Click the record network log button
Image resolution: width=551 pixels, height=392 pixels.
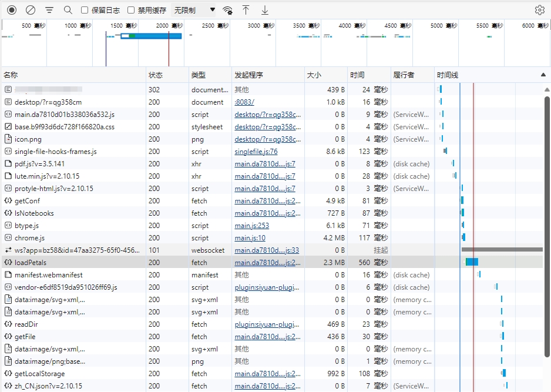[x=12, y=10]
